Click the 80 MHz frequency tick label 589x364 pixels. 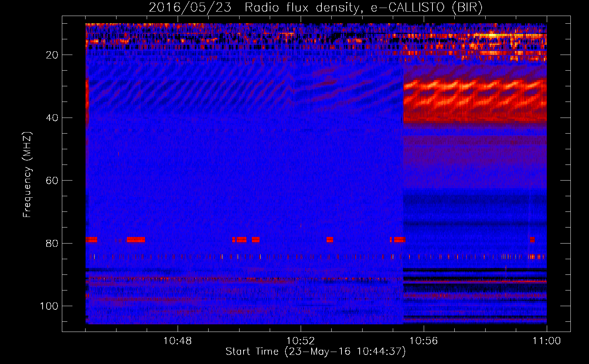[52, 244]
